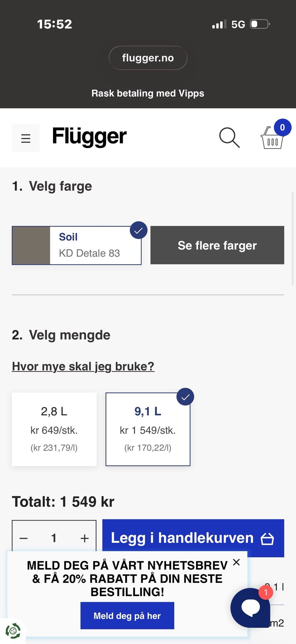296x644 pixels.
Task: Select the 9,1 L size option
Action: [x=148, y=429]
